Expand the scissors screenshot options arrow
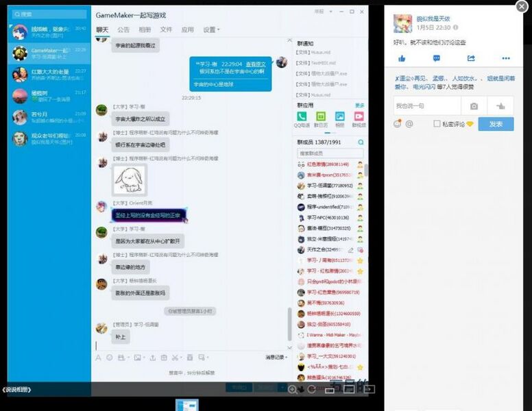The height and width of the screenshot is (411, 532). coord(182,358)
